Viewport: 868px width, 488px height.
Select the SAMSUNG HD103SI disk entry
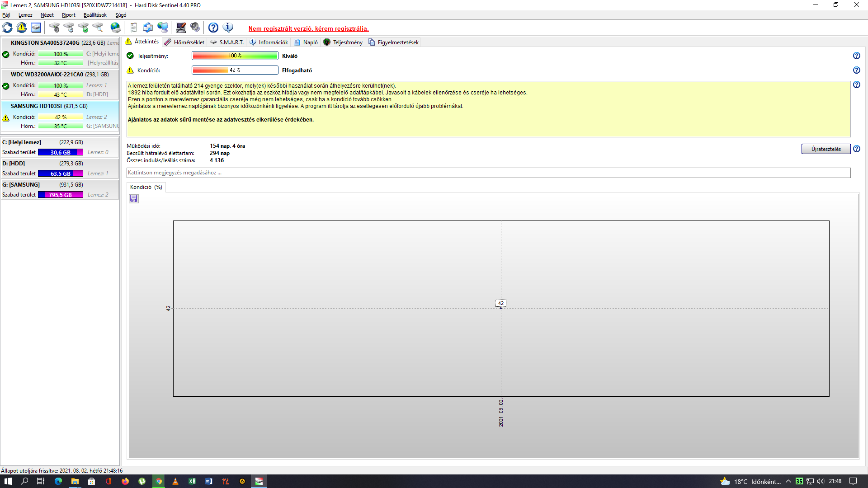click(60, 116)
